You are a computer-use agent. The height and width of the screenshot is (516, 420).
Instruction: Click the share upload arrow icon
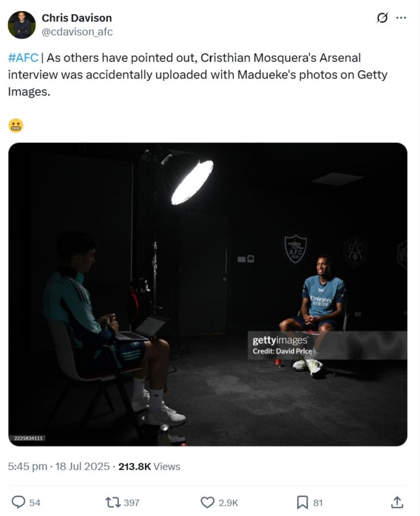(x=397, y=502)
